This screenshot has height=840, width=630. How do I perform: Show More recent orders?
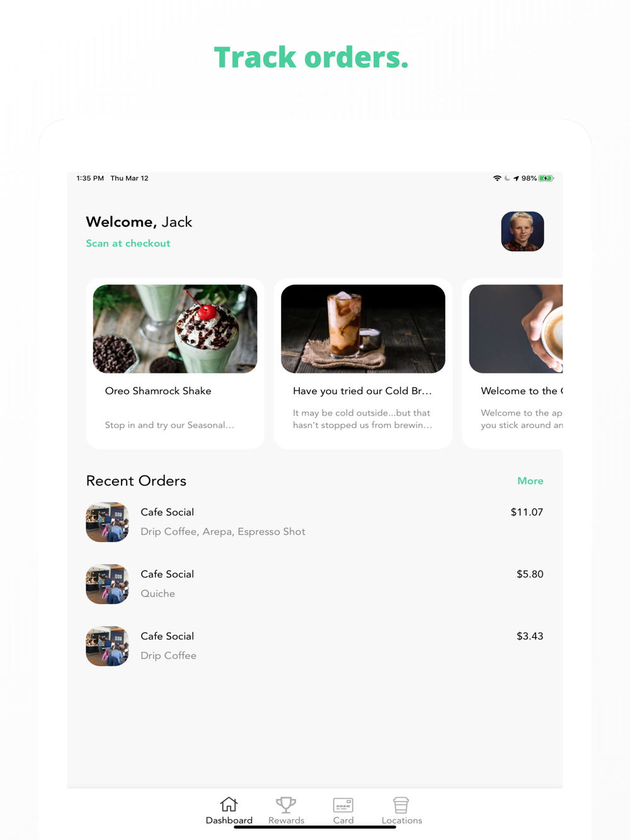point(530,480)
